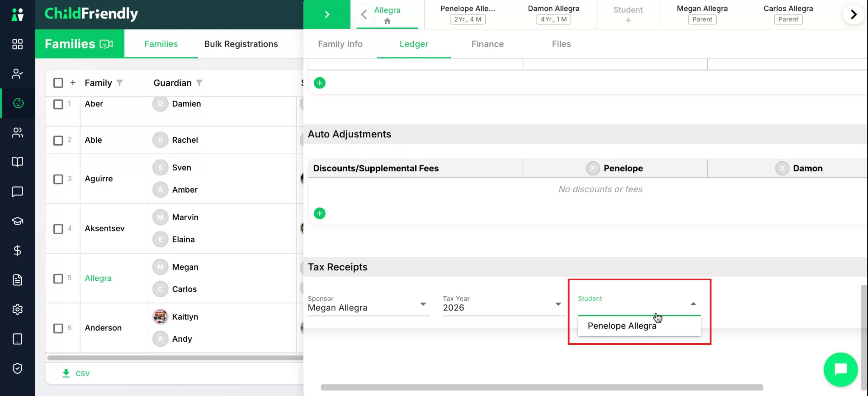Collapse the Student dropdown arrow
Image resolution: width=868 pixels, height=396 pixels.
pos(693,304)
